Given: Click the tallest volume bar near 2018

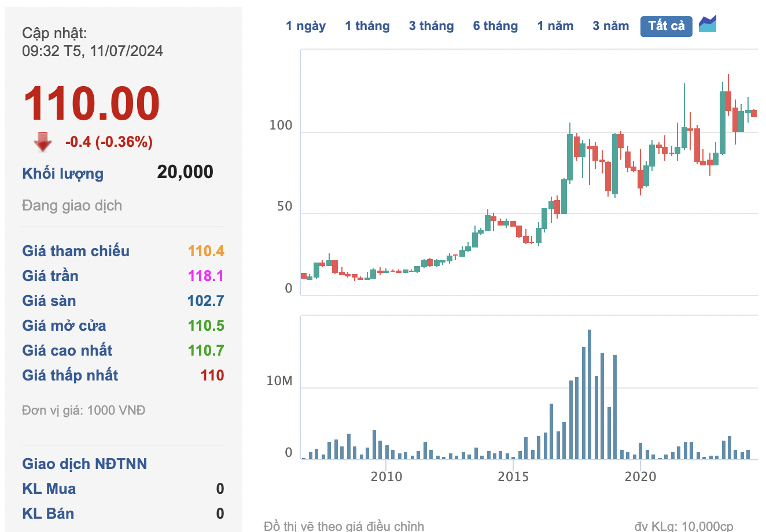Looking at the screenshot, I should point(590,394).
